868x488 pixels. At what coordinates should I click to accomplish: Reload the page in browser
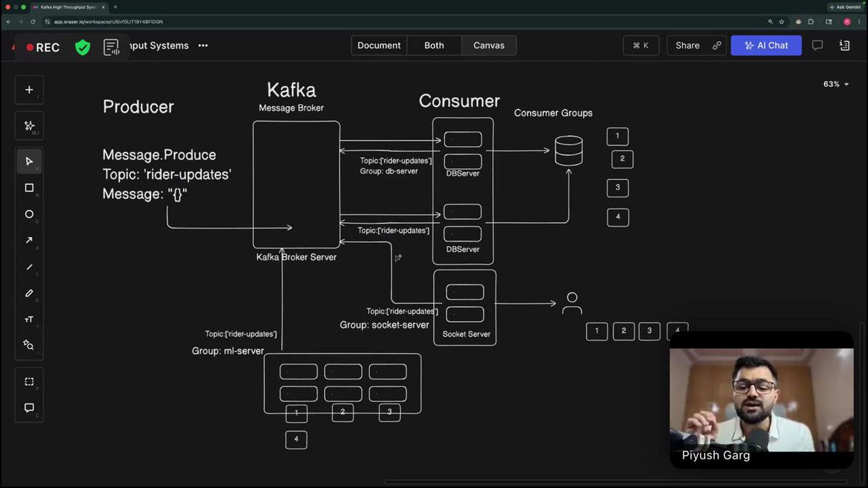pyautogui.click(x=33, y=22)
